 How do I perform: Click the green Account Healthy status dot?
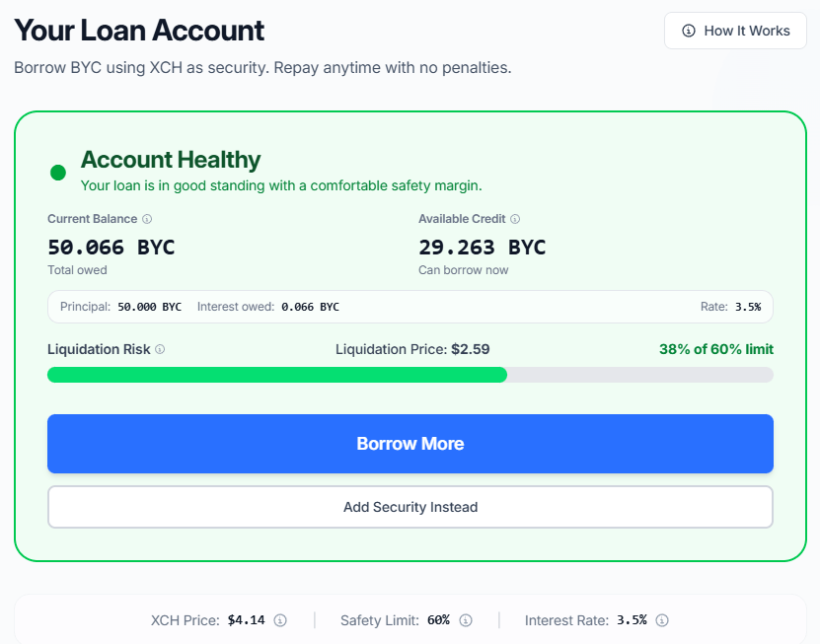click(x=58, y=173)
